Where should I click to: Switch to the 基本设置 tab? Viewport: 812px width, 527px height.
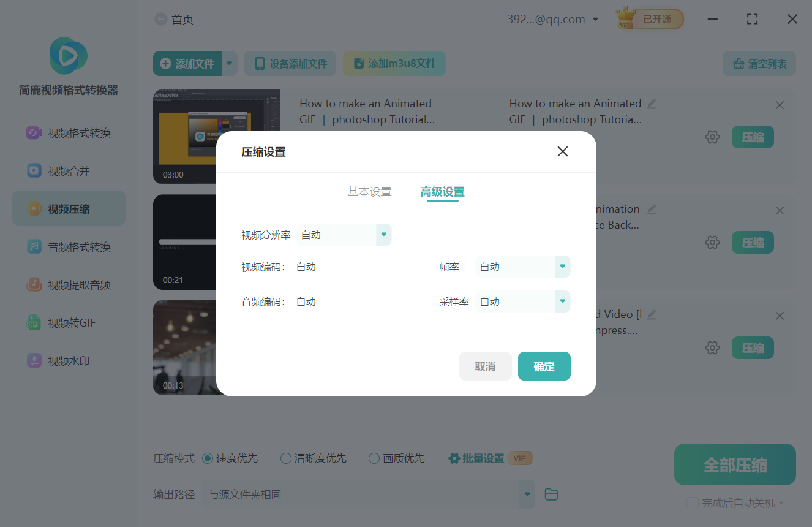tap(369, 191)
